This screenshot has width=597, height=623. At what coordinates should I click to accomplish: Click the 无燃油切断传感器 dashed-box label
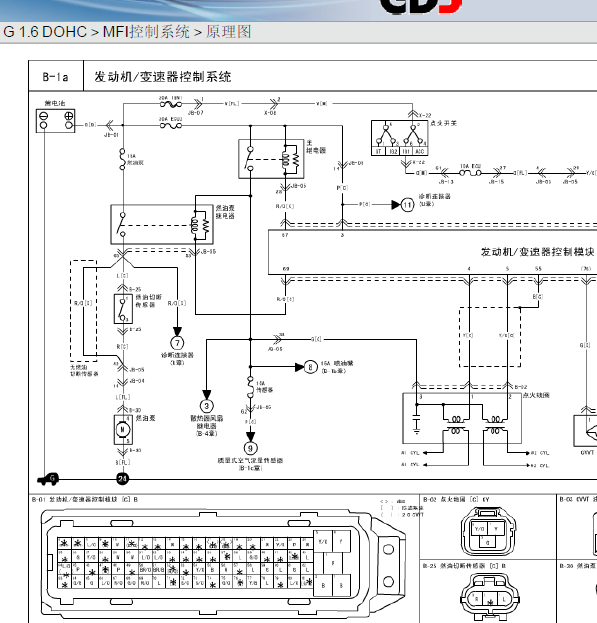point(84,370)
